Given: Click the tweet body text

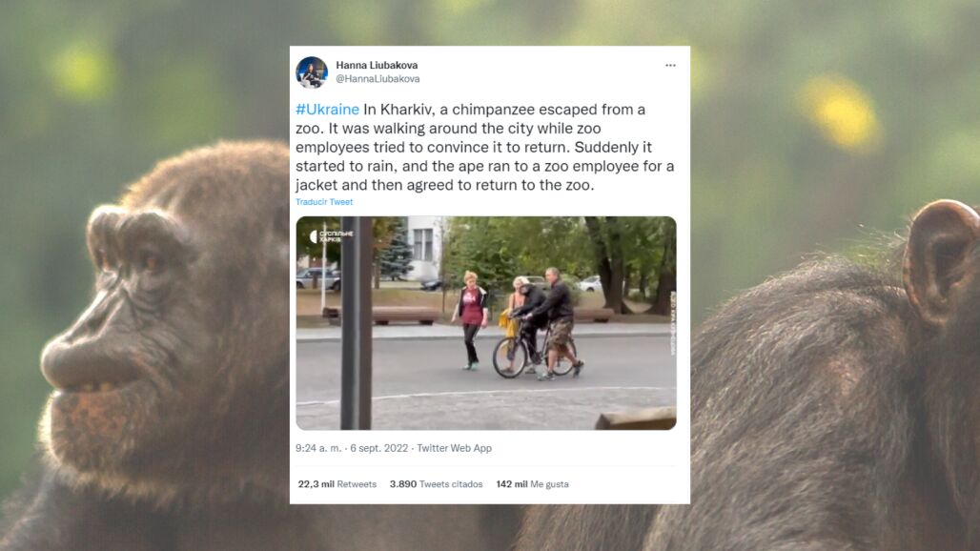Looking at the screenshot, I should coord(485,148).
